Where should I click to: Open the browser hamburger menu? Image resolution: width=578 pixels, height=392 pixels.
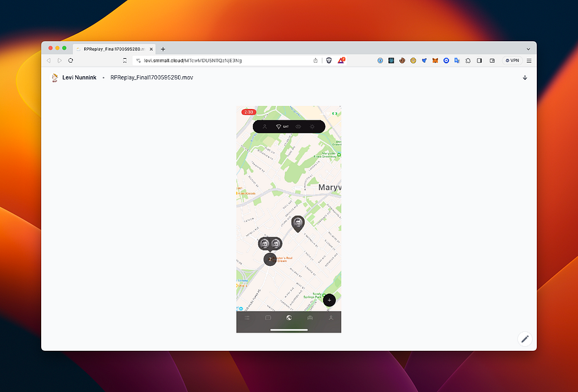[x=529, y=60]
